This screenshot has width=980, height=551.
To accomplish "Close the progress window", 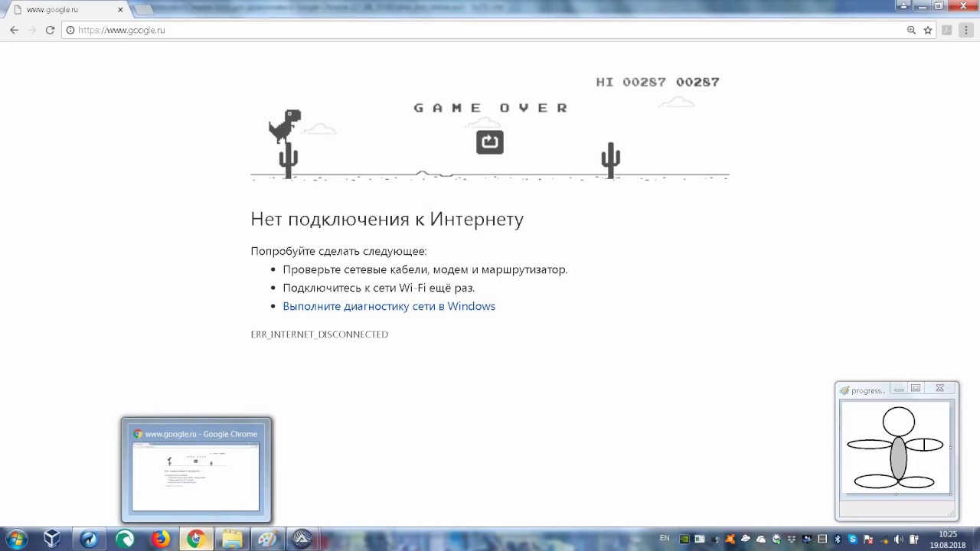I will 940,389.
